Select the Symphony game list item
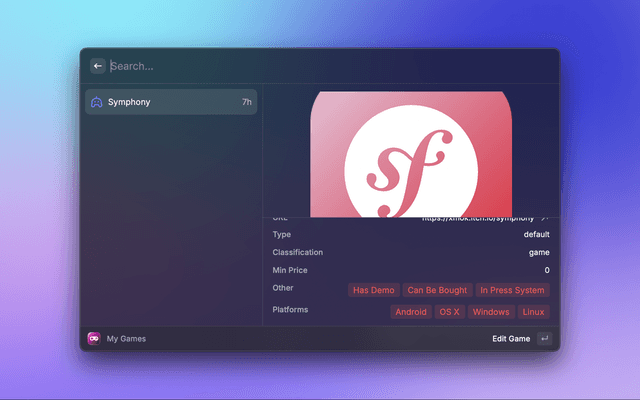The width and height of the screenshot is (640, 400). tap(171, 102)
